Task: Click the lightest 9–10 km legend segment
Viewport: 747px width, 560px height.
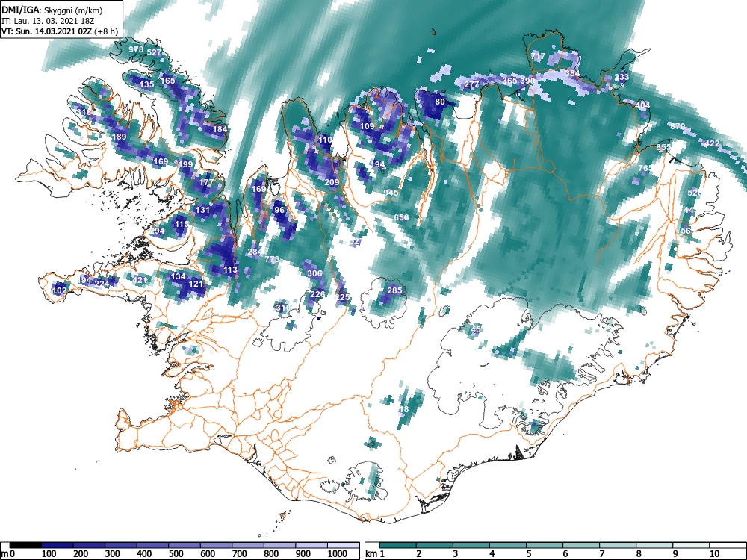Action: [691, 545]
